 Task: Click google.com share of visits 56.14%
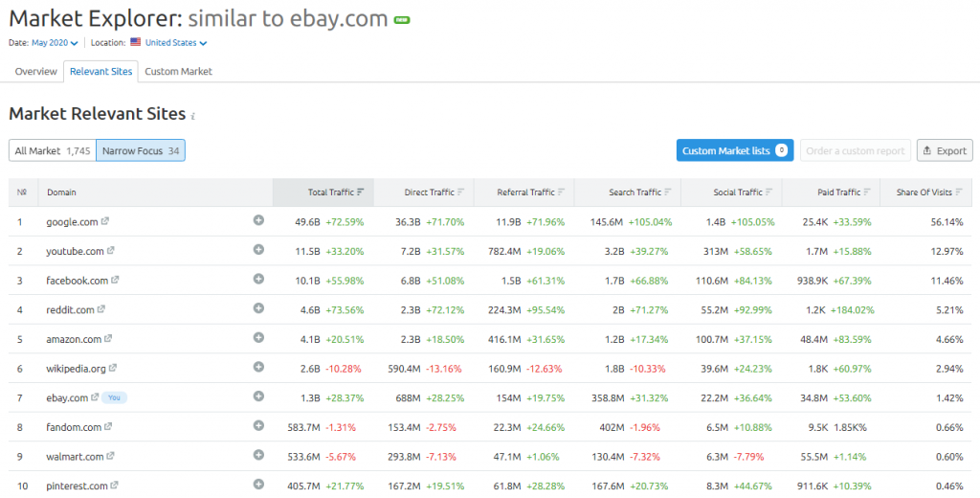coord(947,222)
